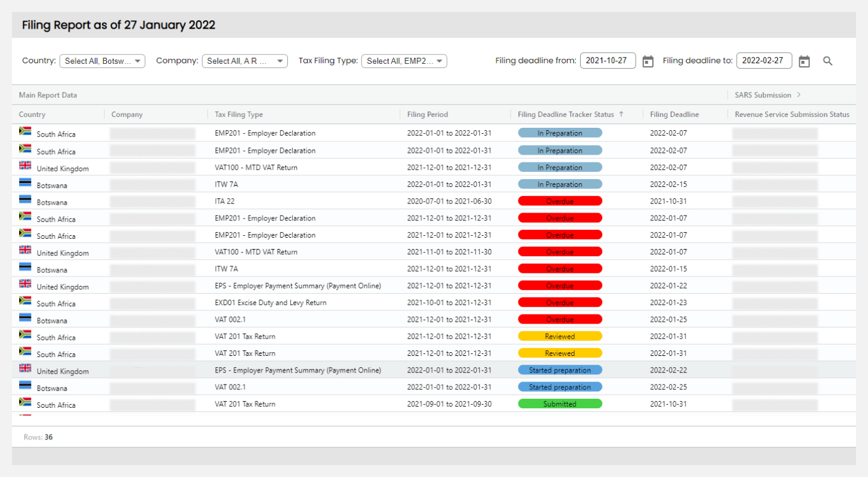Click the sort arrow on Filing Deadline Tracker Status
Viewport: 868px width, 477px height.
(x=621, y=114)
